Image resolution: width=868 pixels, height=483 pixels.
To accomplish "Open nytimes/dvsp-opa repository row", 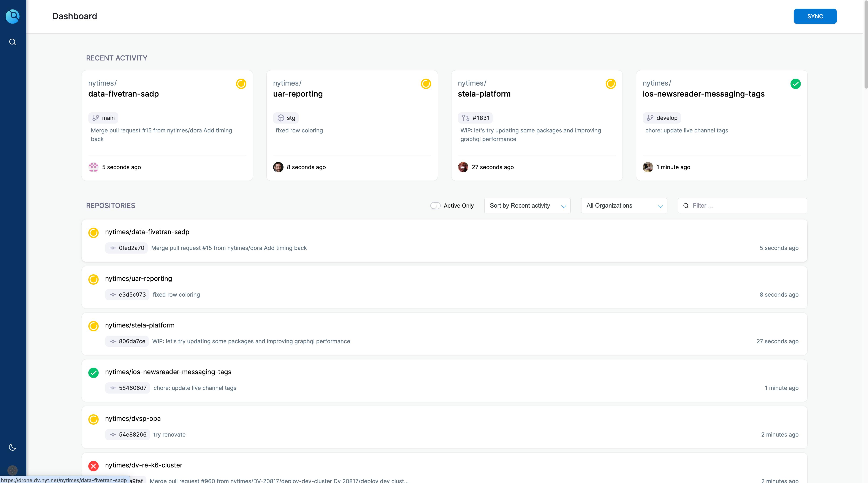I will (x=444, y=427).
